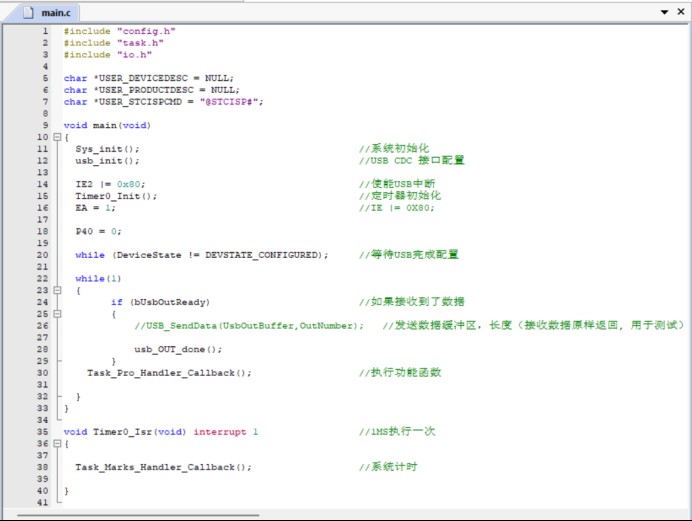The width and height of the screenshot is (692, 521).
Task: Click the #include "config.h" line
Action: click(x=119, y=31)
